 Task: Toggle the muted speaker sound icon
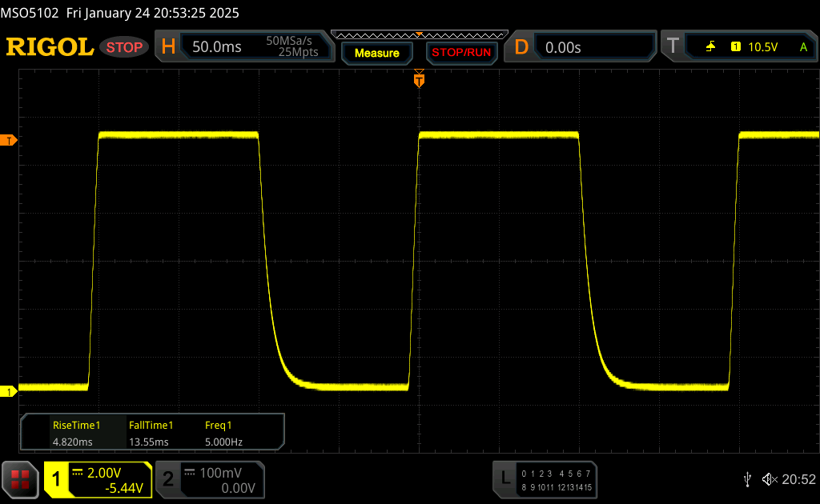pos(769,479)
